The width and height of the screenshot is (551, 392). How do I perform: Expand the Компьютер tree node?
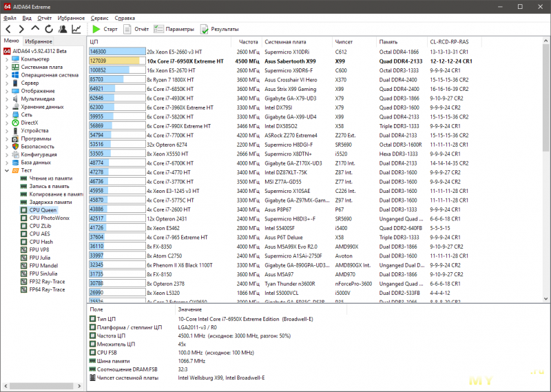click(7, 59)
